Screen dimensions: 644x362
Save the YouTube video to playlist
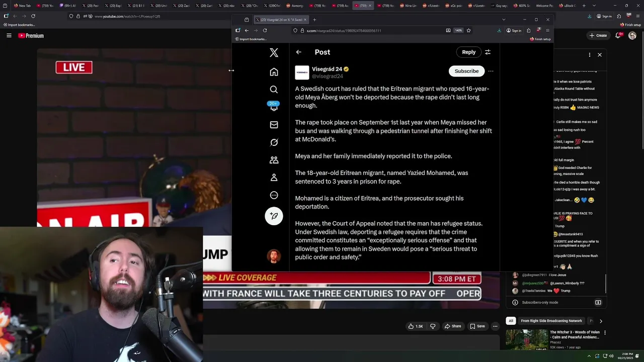pos(477,326)
